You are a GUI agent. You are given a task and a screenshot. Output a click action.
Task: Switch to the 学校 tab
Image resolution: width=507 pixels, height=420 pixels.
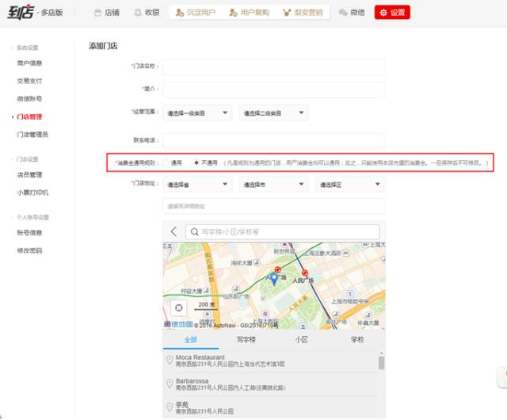pos(357,339)
